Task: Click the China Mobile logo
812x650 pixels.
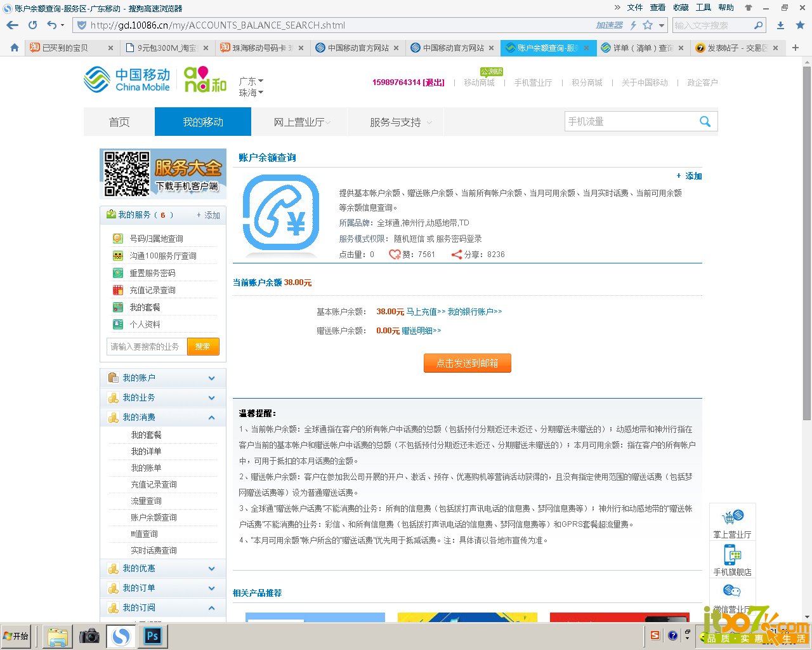Action: [127, 80]
